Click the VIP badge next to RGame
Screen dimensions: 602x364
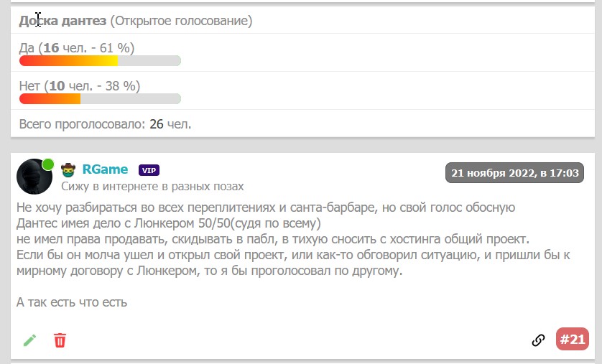(x=149, y=170)
